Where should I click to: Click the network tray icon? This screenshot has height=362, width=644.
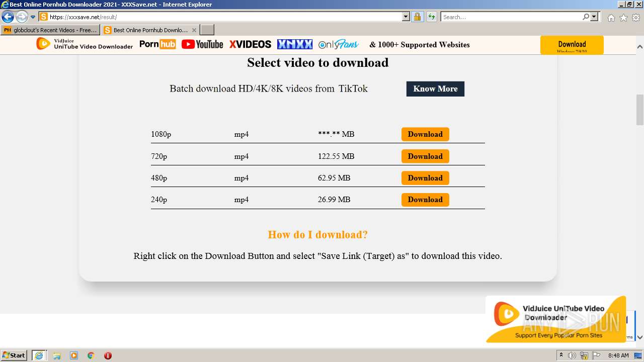click(584, 355)
